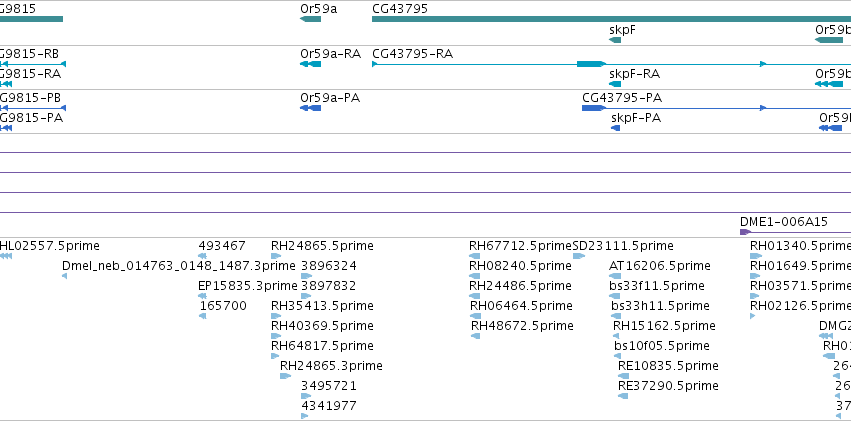Viewport: 851px width, 421px height.
Task: Click the CG43795 gene span bar
Action: (611, 19)
